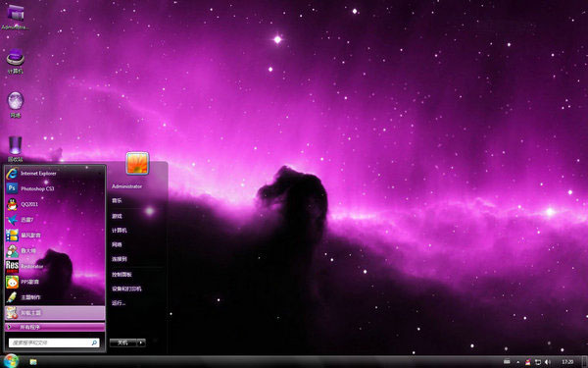Select the 计算机 desktop icon

click(x=16, y=61)
